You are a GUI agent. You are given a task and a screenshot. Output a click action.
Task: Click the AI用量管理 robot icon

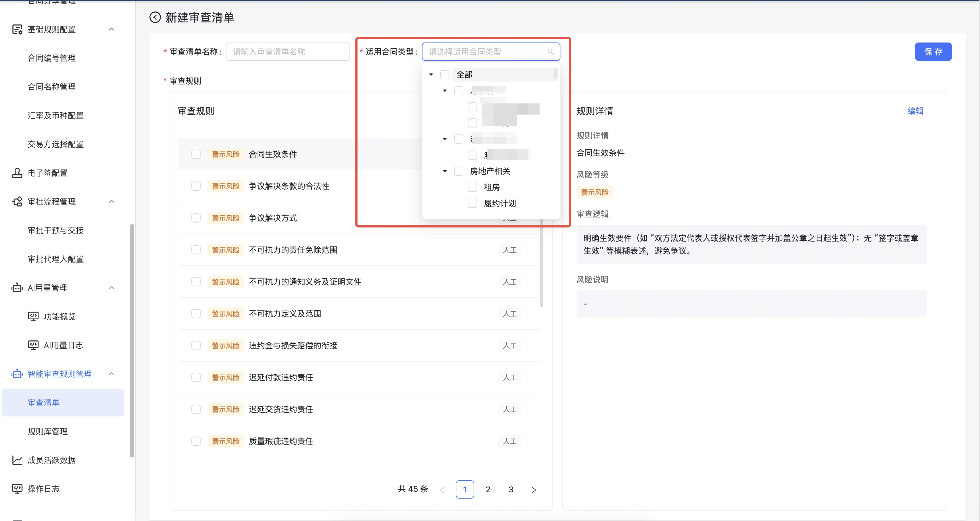17,288
